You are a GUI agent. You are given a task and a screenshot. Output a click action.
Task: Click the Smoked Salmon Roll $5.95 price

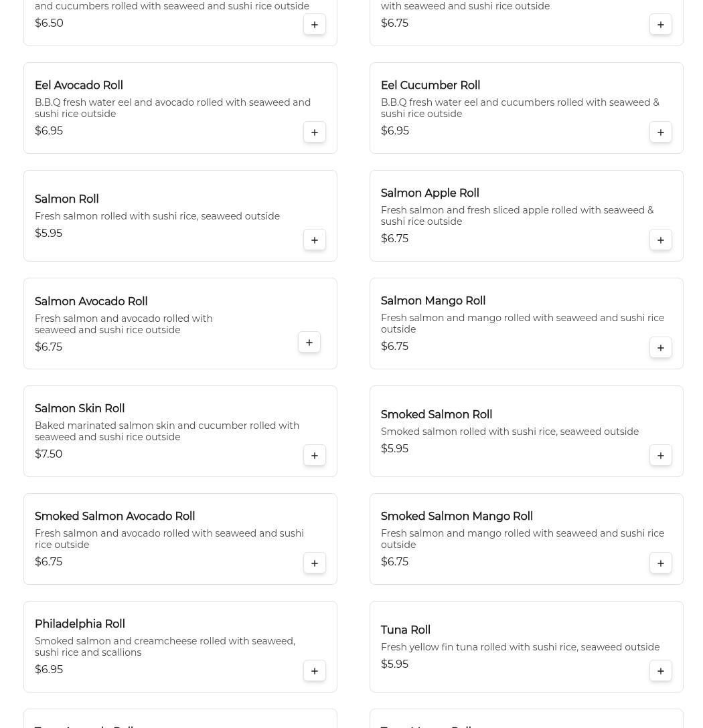[394, 449]
